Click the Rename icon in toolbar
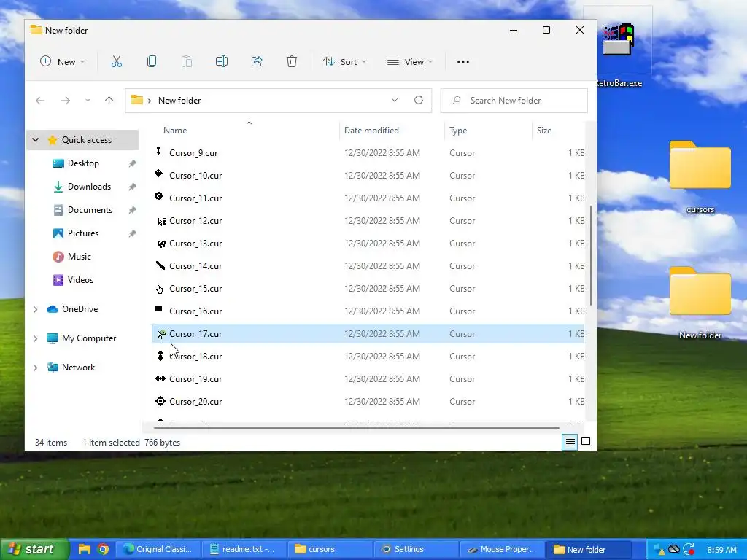 tap(222, 61)
